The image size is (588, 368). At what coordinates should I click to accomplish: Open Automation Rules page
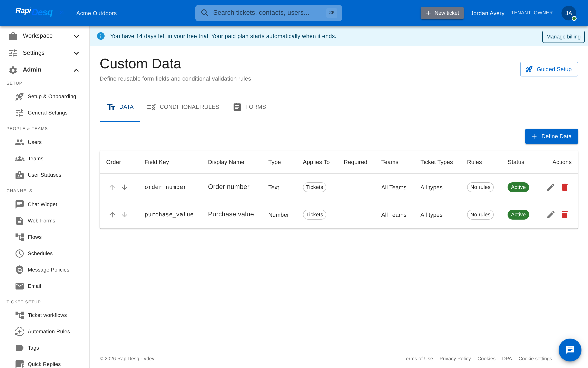pyautogui.click(x=45, y=331)
